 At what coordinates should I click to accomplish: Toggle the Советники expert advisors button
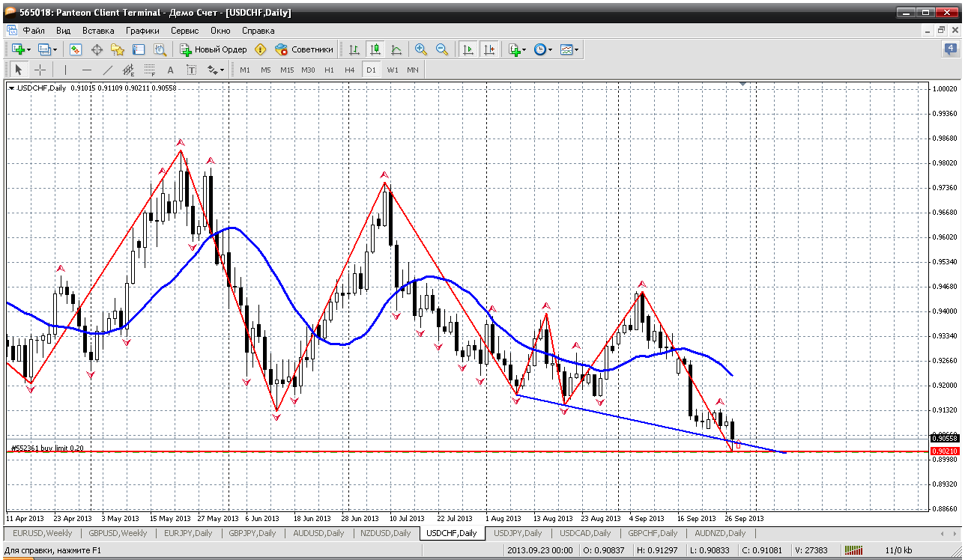[304, 49]
